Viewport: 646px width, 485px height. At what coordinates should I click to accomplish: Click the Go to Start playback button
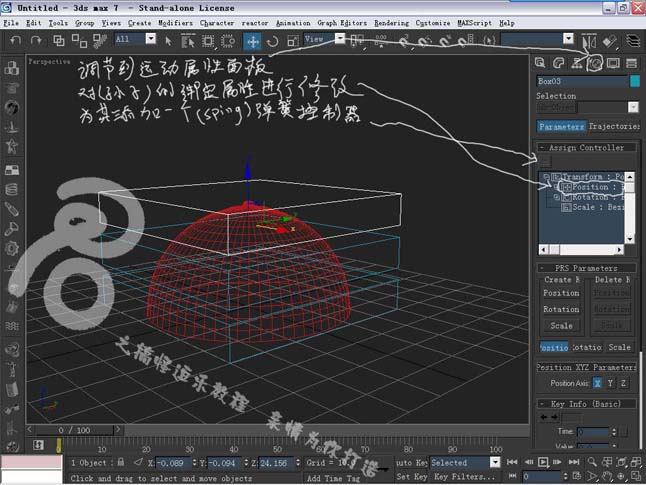coord(512,462)
